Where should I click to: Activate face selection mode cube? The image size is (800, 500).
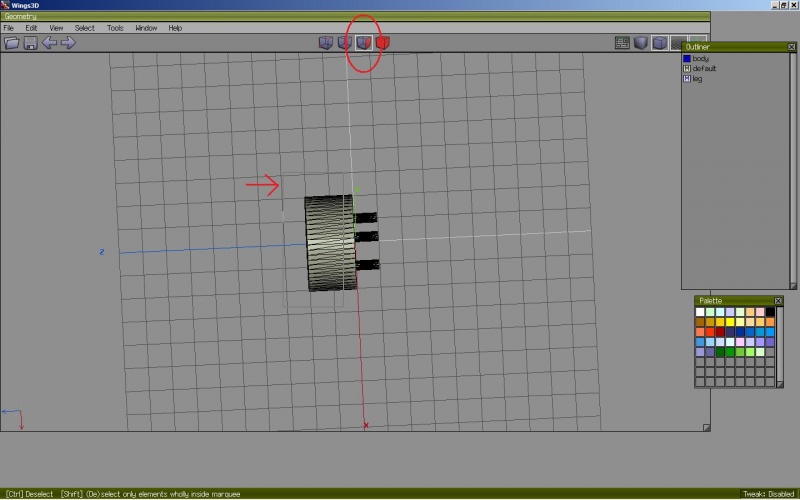(364, 42)
